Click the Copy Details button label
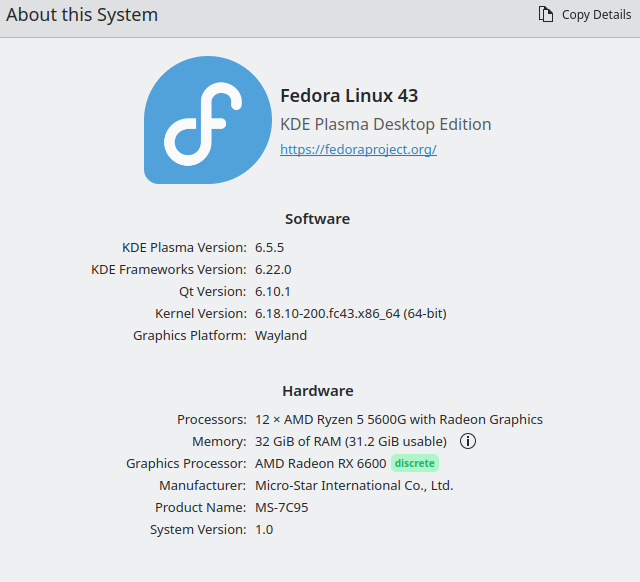Viewport: 640px width, 582px height. pyautogui.click(x=596, y=15)
